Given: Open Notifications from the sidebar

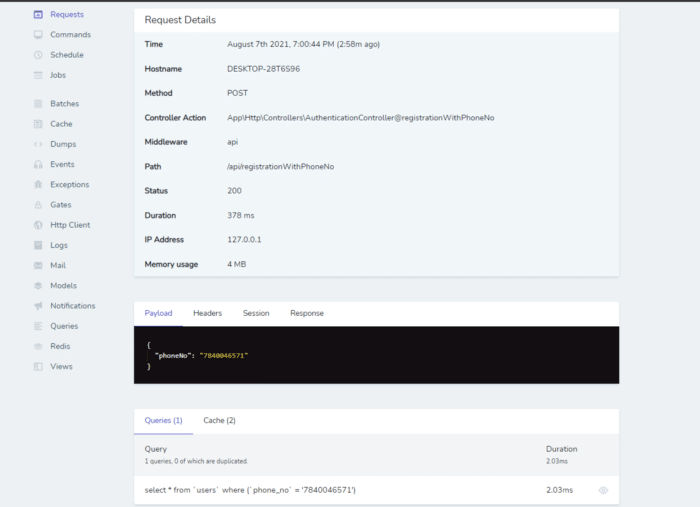Looking at the screenshot, I should (73, 306).
